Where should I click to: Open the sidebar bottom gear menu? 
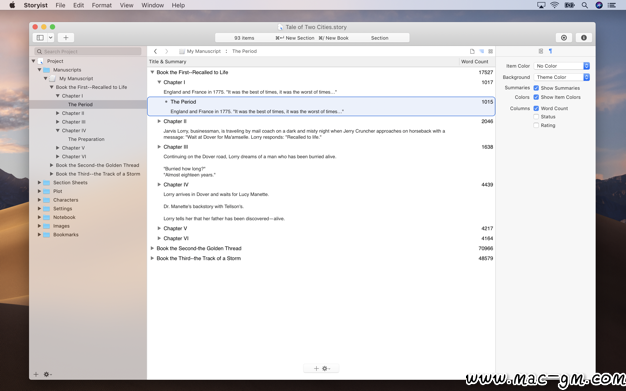pyautogui.click(x=47, y=374)
